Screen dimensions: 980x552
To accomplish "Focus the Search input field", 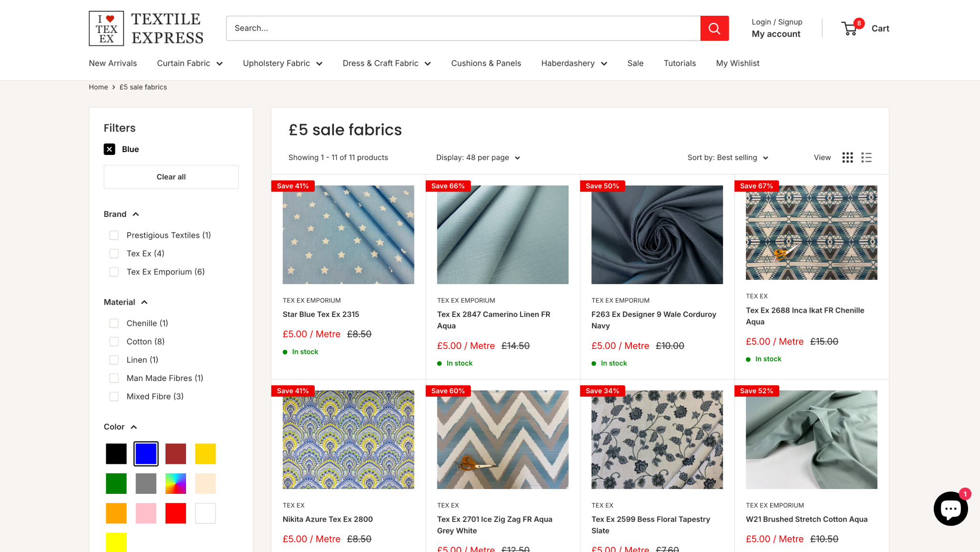I will (463, 28).
